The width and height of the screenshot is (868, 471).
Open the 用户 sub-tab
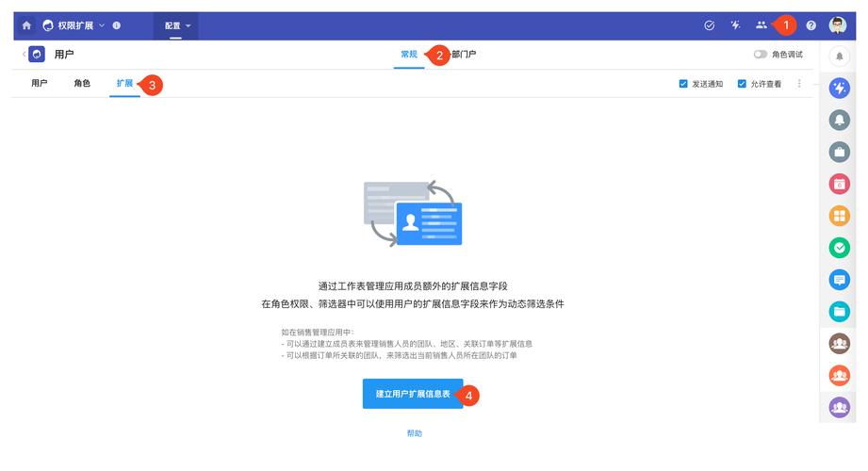tap(40, 83)
